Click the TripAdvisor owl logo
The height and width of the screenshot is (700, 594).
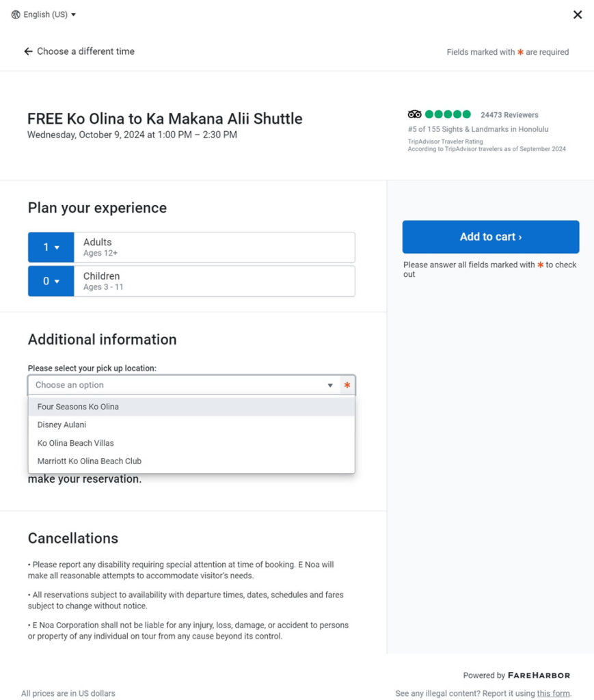point(414,114)
